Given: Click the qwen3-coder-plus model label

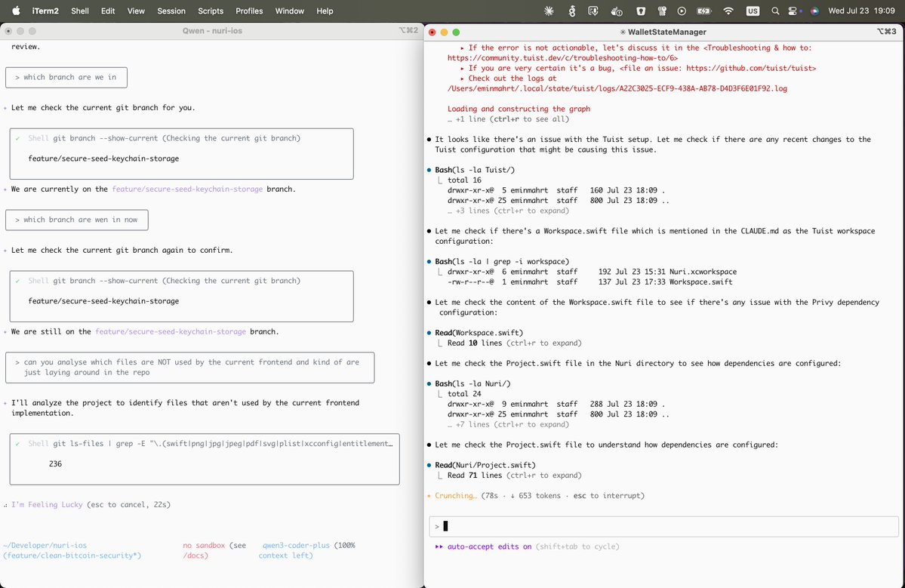Looking at the screenshot, I should click(x=296, y=545).
